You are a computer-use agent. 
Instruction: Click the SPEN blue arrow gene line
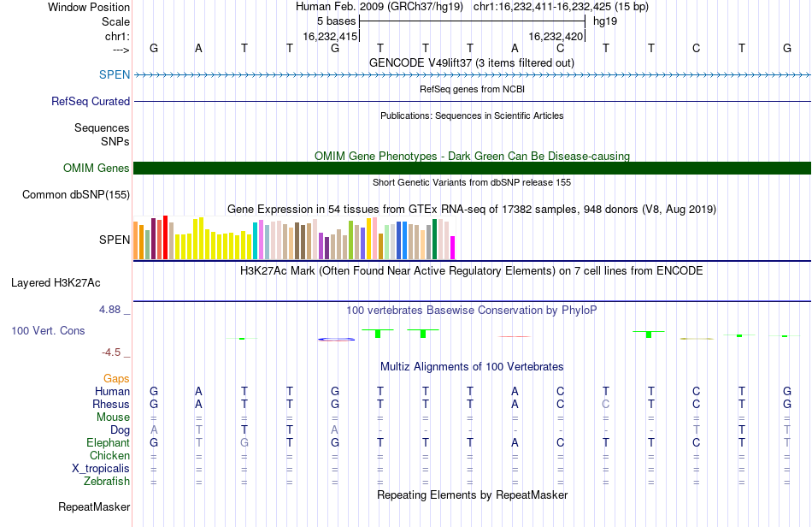pos(472,75)
